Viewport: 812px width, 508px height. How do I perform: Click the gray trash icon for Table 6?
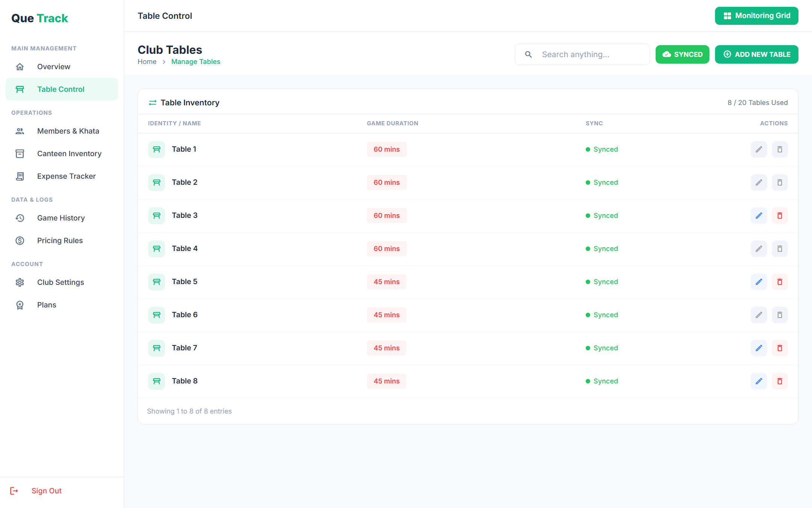pos(780,315)
